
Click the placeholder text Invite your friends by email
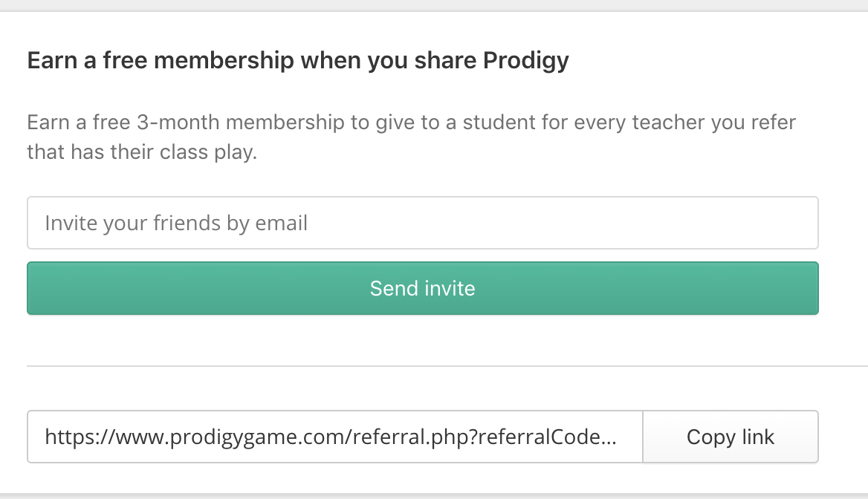pos(176,223)
